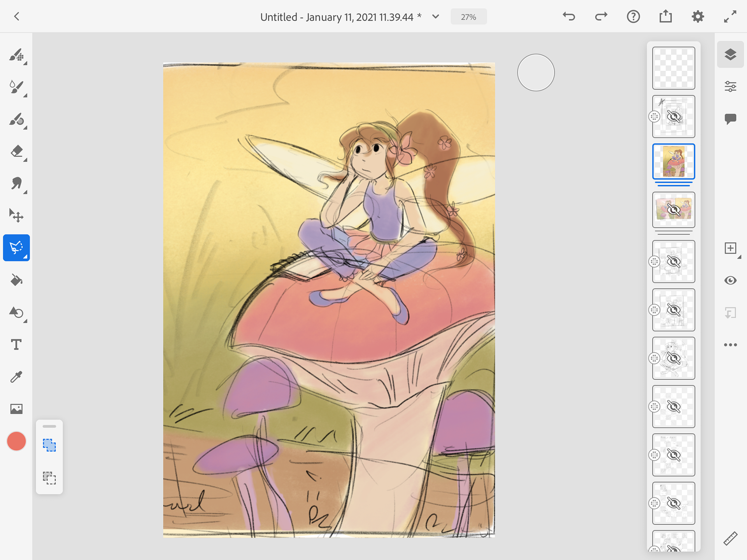Expand document title dropdown chevron

tap(436, 17)
